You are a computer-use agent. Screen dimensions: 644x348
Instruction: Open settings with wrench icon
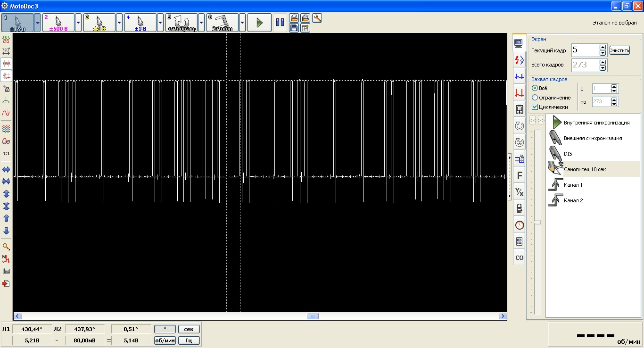tap(317, 18)
